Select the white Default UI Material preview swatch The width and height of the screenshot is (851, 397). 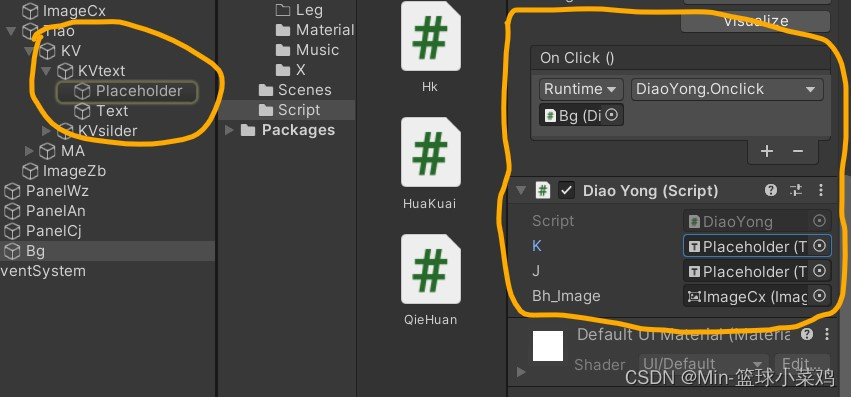548,346
